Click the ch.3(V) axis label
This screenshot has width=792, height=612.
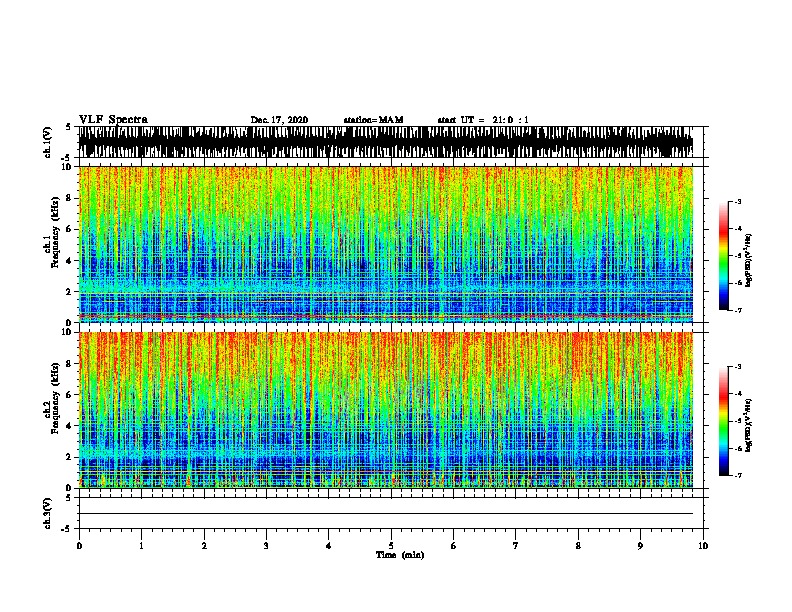pos(48,513)
